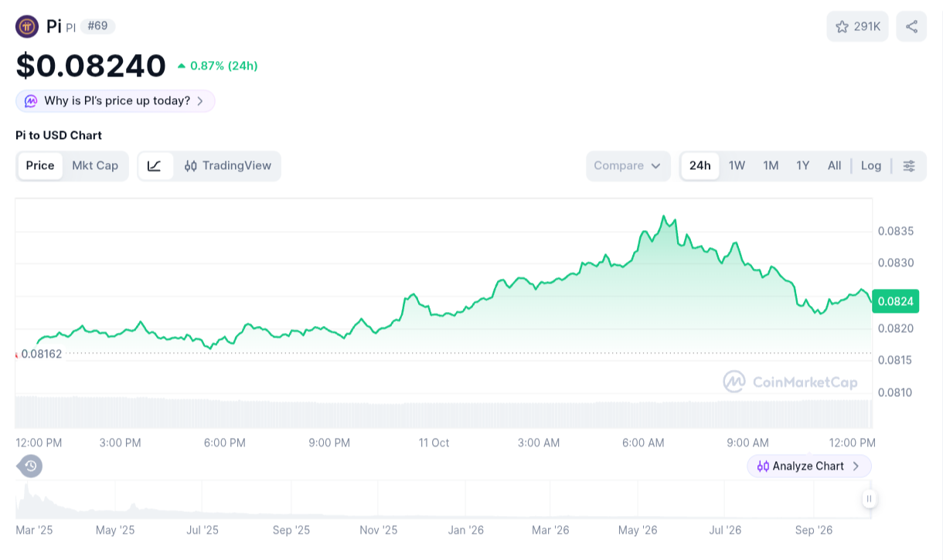The height and width of the screenshot is (560, 943).
Task: Click the Mar '25 timeline label
Action: (x=34, y=531)
